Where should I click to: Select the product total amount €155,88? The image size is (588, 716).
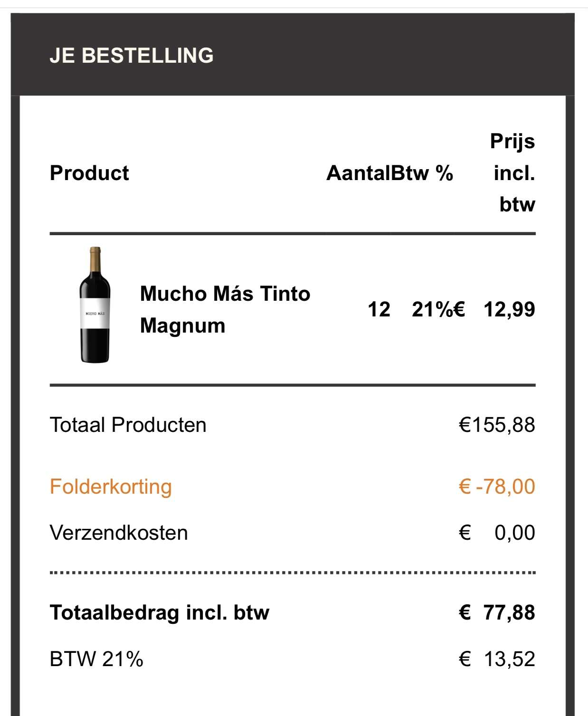click(x=497, y=425)
